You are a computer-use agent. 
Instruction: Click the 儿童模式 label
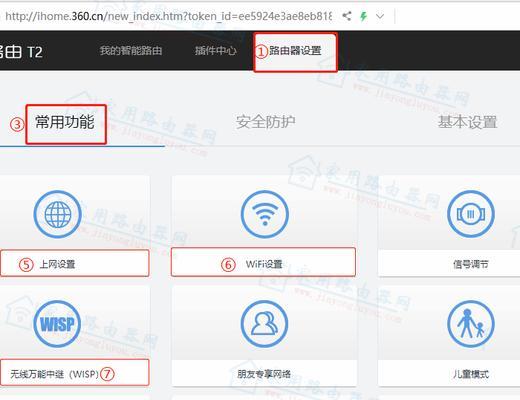pos(471,374)
